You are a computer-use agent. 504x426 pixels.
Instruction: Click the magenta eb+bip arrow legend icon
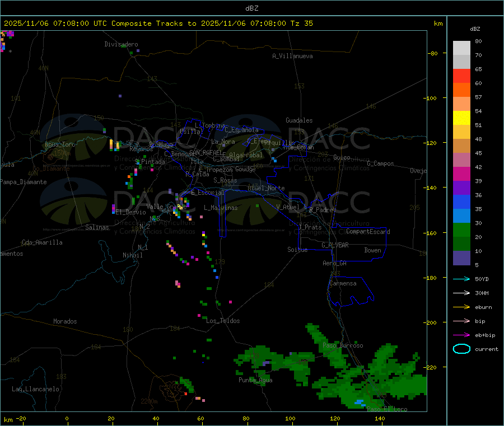(x=461, y=335)
